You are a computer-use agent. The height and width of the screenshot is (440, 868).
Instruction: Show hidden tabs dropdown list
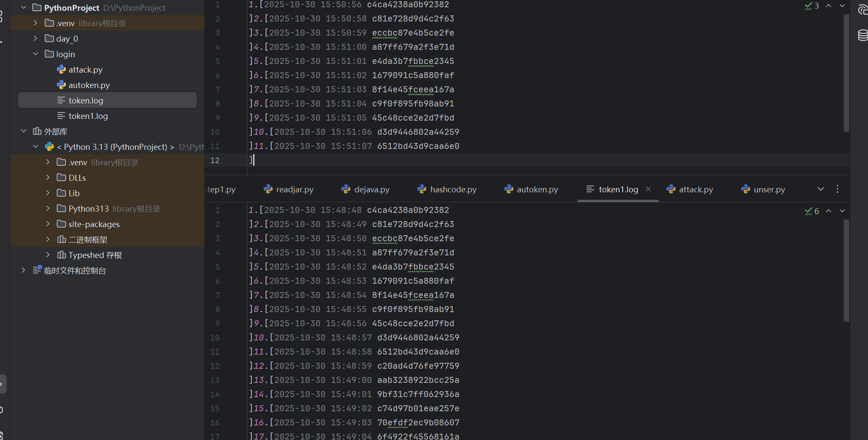[x=821, y=189]
